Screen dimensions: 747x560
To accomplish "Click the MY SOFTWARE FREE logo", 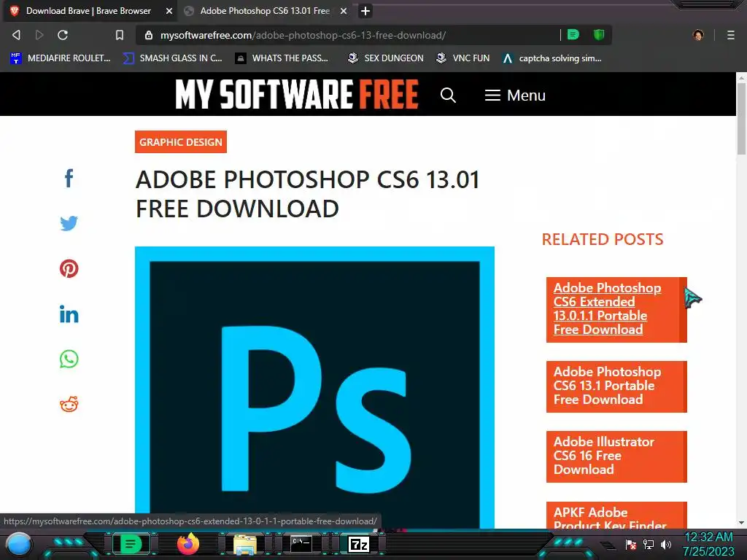I will [297, 94].
